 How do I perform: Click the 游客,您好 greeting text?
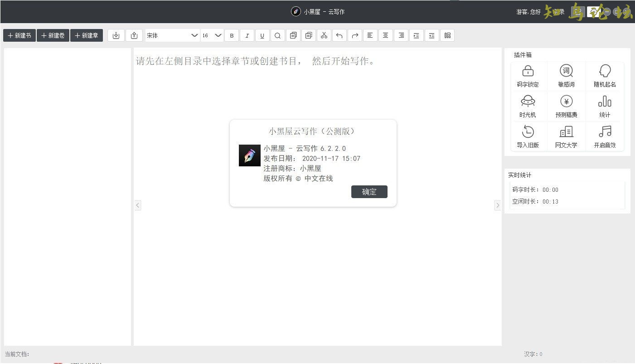528,12
